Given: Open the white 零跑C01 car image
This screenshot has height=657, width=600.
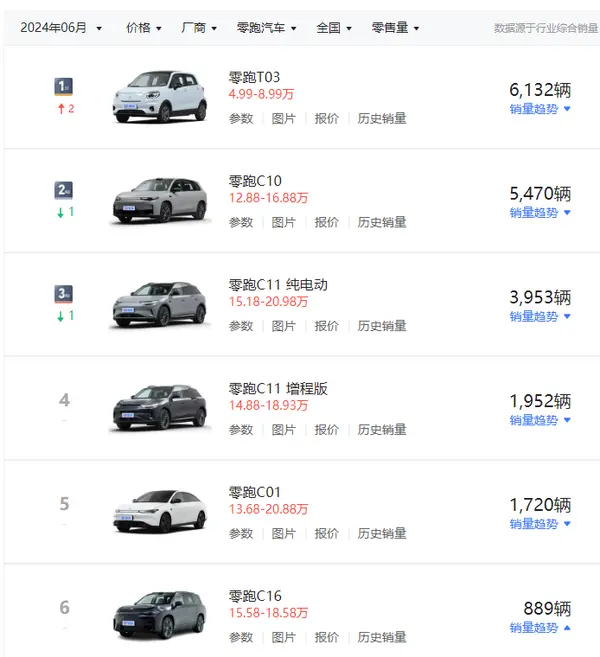Looking at the screenshot, I should (160, 512).
